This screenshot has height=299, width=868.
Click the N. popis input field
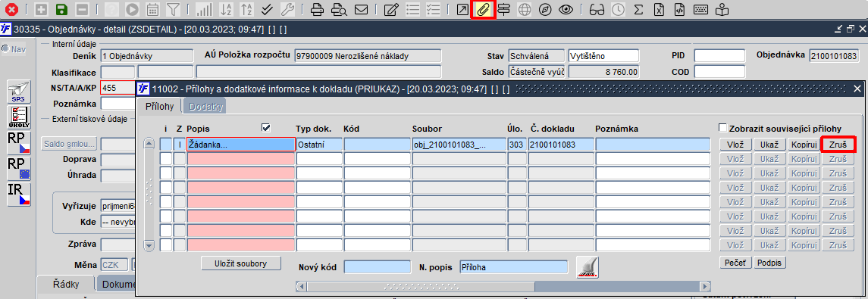pos(514,267)
